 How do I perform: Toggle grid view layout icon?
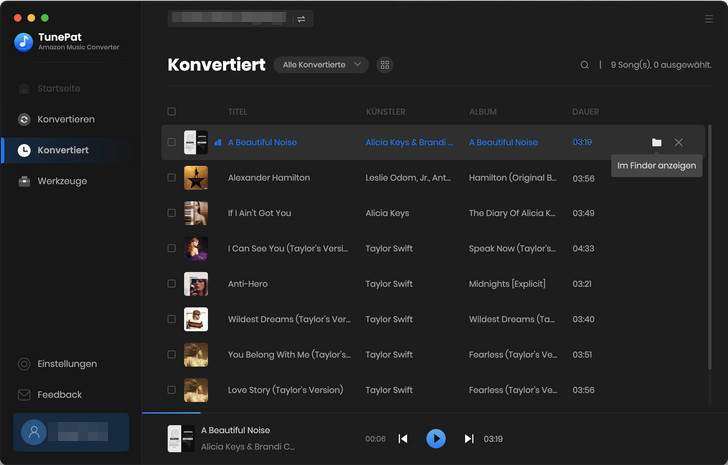[385, 65]
